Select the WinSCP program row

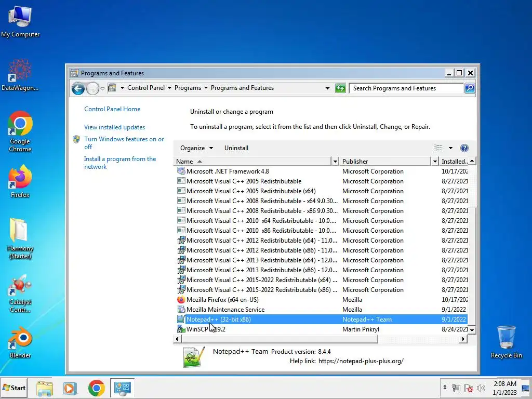click(x=321, y=329)
